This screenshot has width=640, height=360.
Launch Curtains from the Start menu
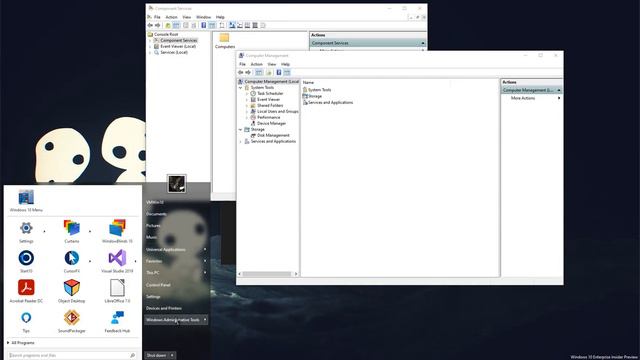pyautogui.click(x=72, y=228)
